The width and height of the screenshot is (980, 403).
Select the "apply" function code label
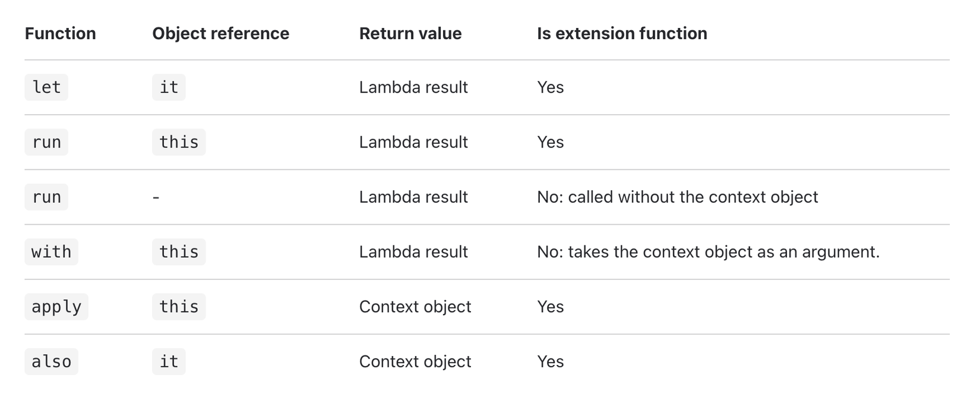pos(56,307)
